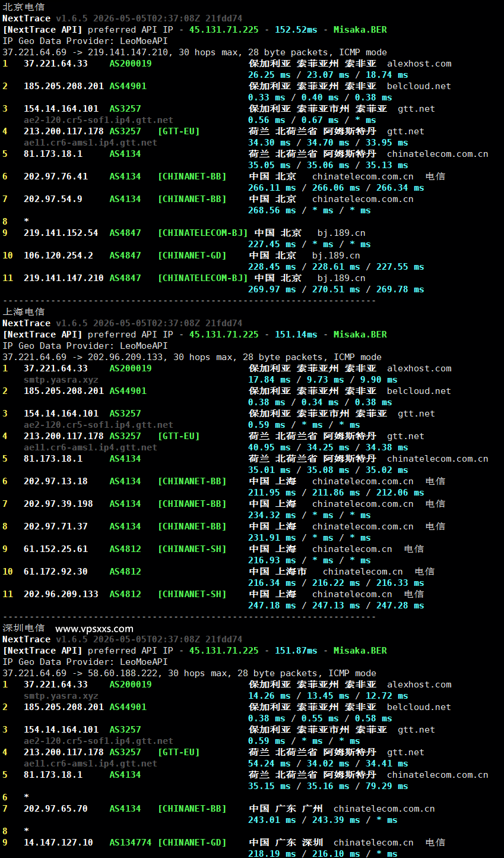
Task: Select latency value 243.01 ms
Action: pyautogui.click(x=272, y=820)
